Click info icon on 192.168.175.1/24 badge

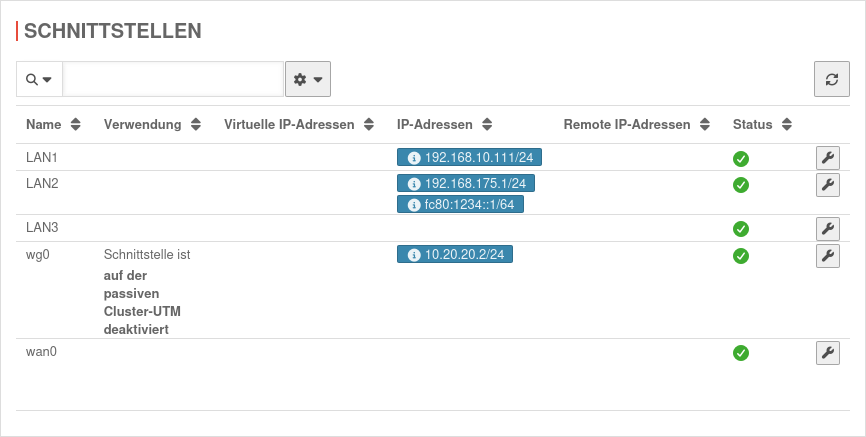(x=414, y=183)
